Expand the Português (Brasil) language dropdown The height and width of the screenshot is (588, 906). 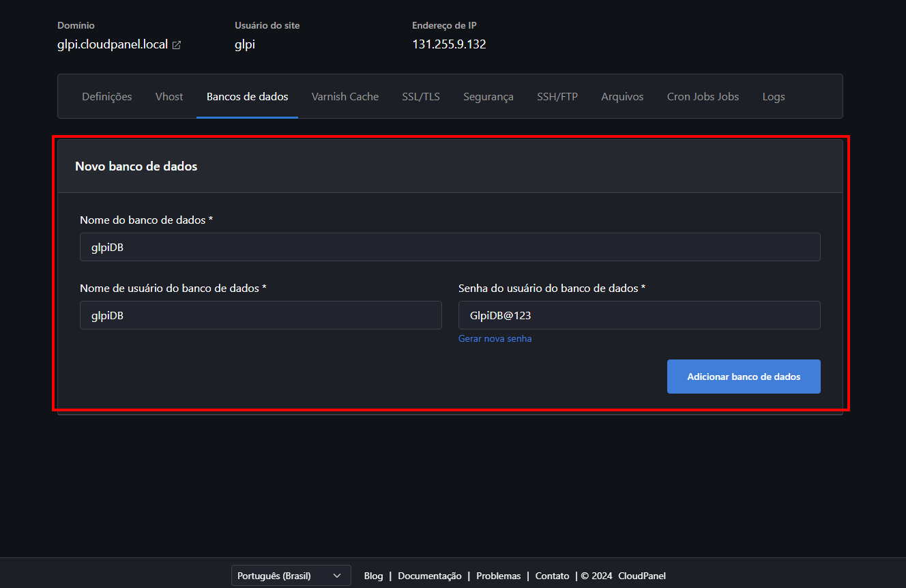coord(291,576)
